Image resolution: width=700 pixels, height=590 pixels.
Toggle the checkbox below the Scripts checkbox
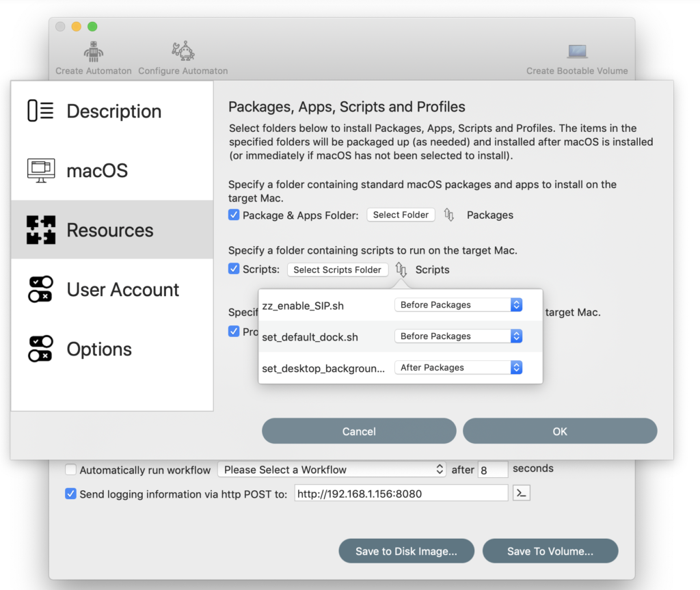pyautogui.click(x=234, y=332)
